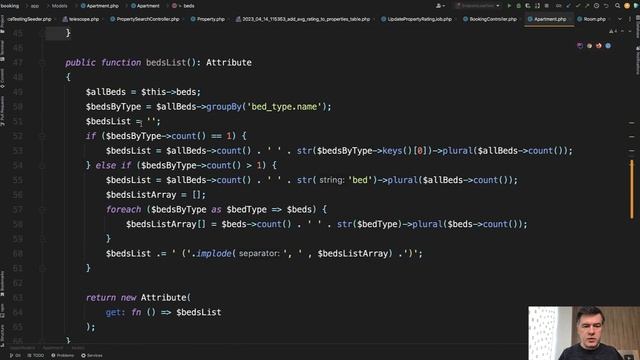Screen dimensions: 640x360
Task: Click the Search Everywhere magnifier icon
Action: tap(618, 6)
